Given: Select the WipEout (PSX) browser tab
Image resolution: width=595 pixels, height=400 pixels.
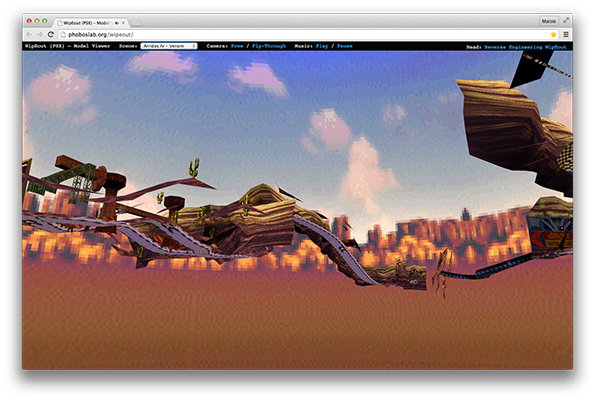Looking at the screenshot, I should pos(91,23).
